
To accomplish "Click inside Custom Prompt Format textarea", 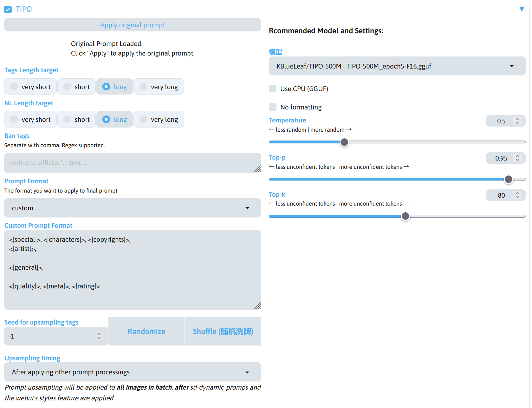I will point(133,270).
